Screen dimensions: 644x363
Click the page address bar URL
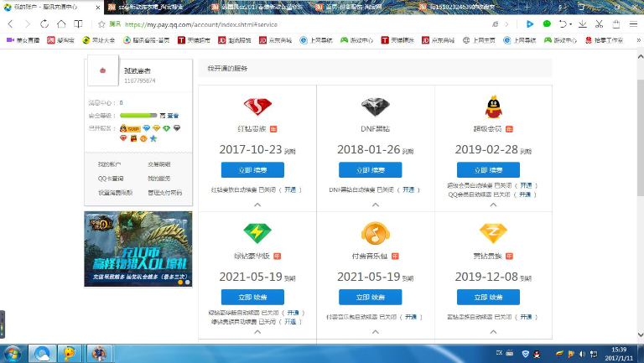click(201, 24)
